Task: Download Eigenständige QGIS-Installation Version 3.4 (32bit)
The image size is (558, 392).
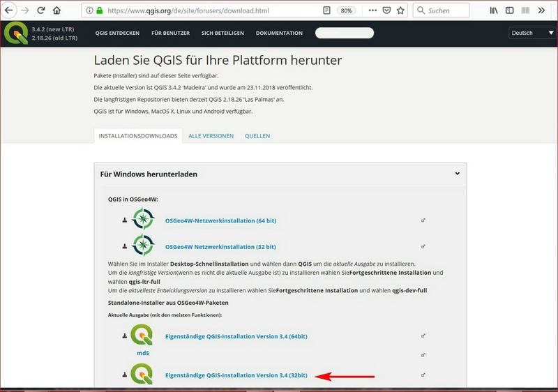Action: point(236,375)
